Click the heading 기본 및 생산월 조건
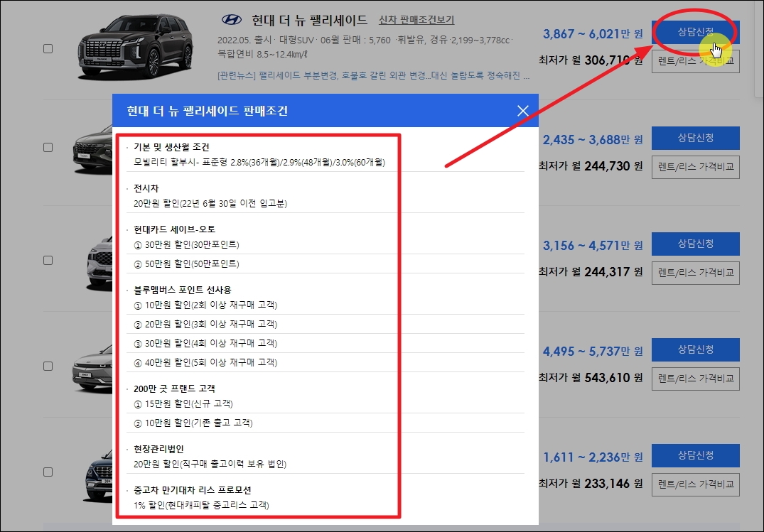 click(x=171, y=147)
